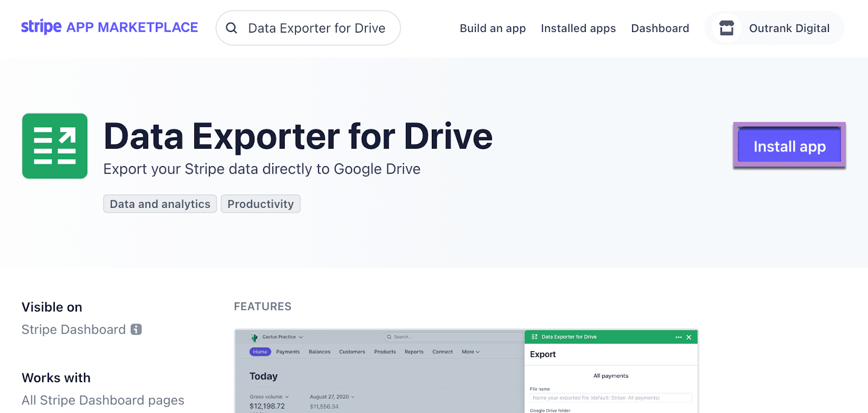Image resolution: width=868 pixels, height=413 pixels.
Task: Click the Stripe logo in the header
Action: click(41, 27)
